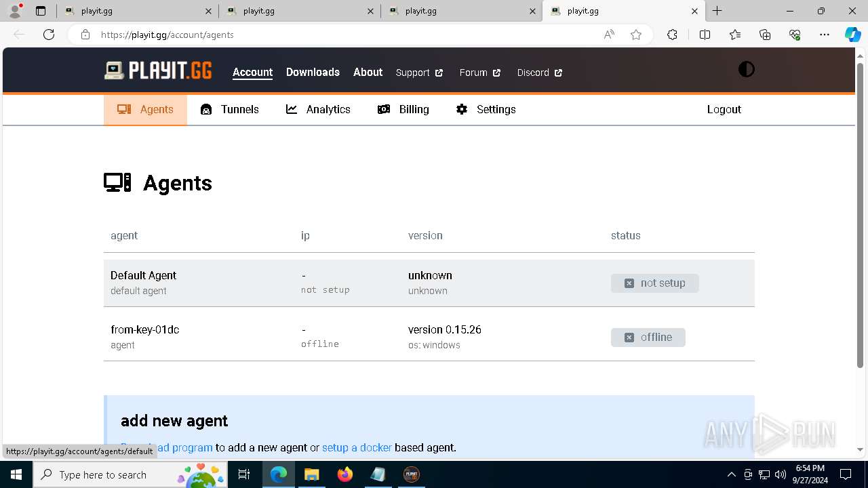Open the browser profile icon
868x488 pixels.
pos(15,11)
